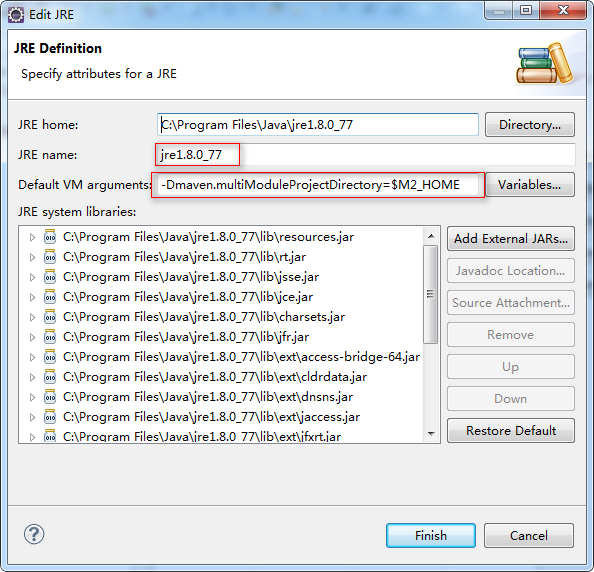Click the jar icon for cldrdata.jar
Viewport: 594px width, 572px height.
click(50, 377)
